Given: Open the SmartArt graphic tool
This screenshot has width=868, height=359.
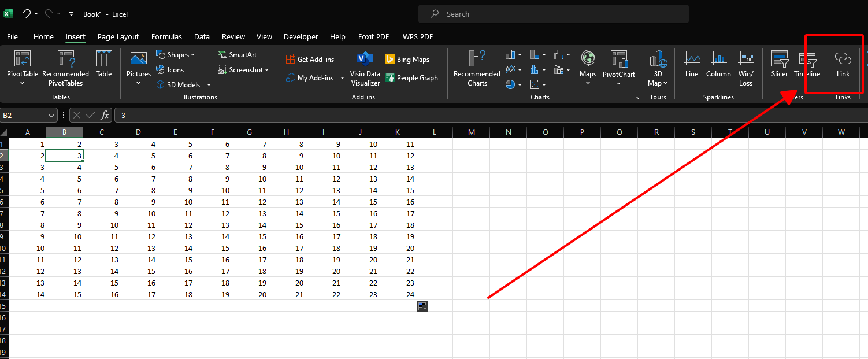Looking at the screenshot, I should [x=238, y=55].
